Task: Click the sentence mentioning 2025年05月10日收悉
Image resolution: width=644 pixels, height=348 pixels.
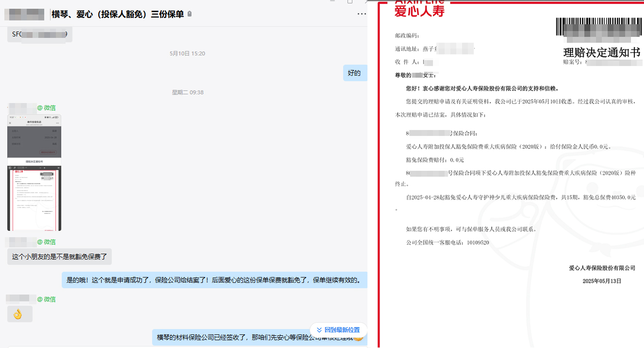Action: (x=521, y=102)
